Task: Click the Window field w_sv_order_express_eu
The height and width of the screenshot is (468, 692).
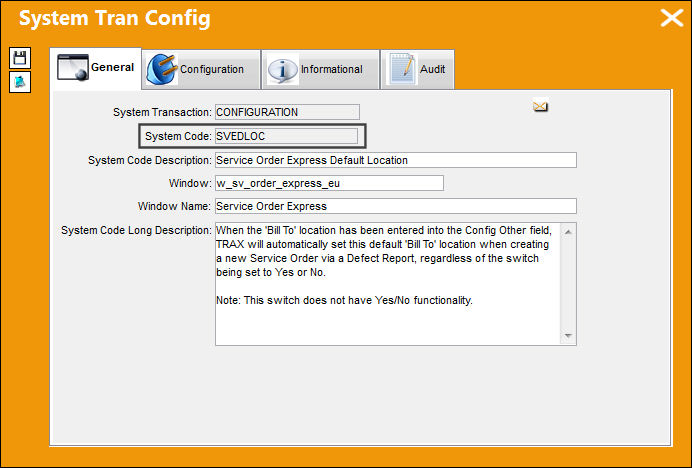Action: pyautogui.click(x=329, y=183)
